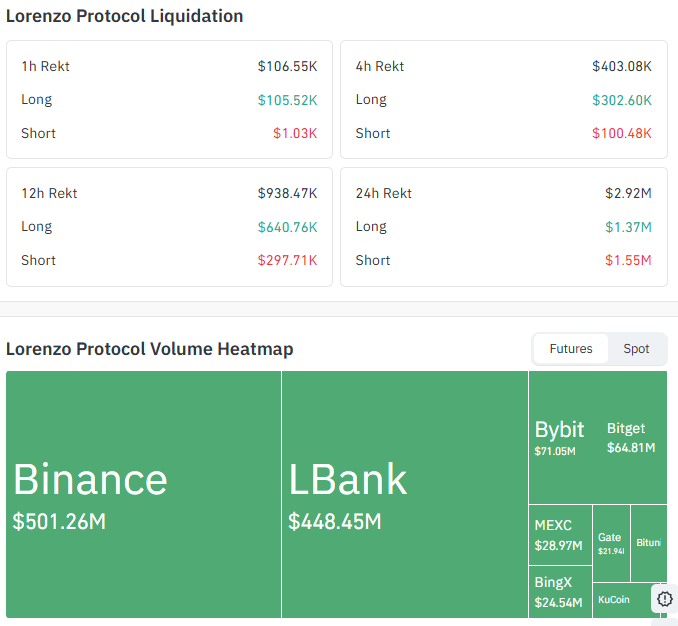Click Bybit volume figure $71.05M
This screenshot has height=626, width=678.
[555, 451]
